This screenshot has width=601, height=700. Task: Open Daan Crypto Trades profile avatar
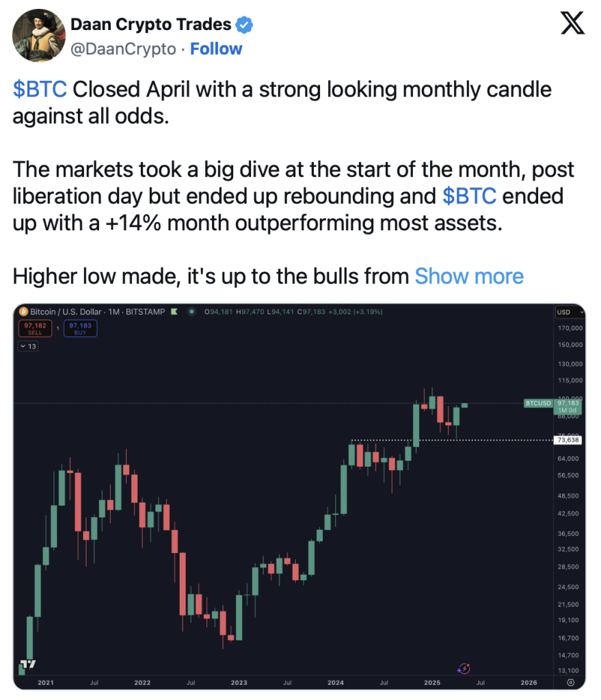point(39,36)
